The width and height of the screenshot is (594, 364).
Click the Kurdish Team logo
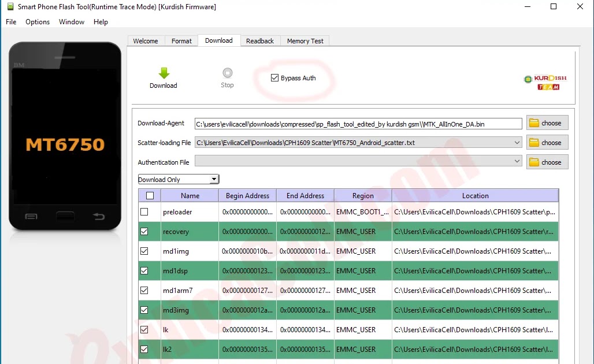544,82
